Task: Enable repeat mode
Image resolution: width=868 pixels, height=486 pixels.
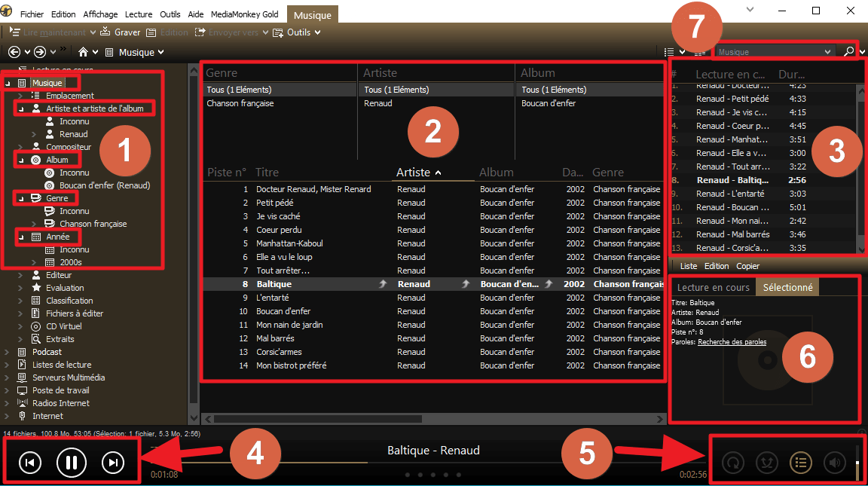Action: coord(732,463)
